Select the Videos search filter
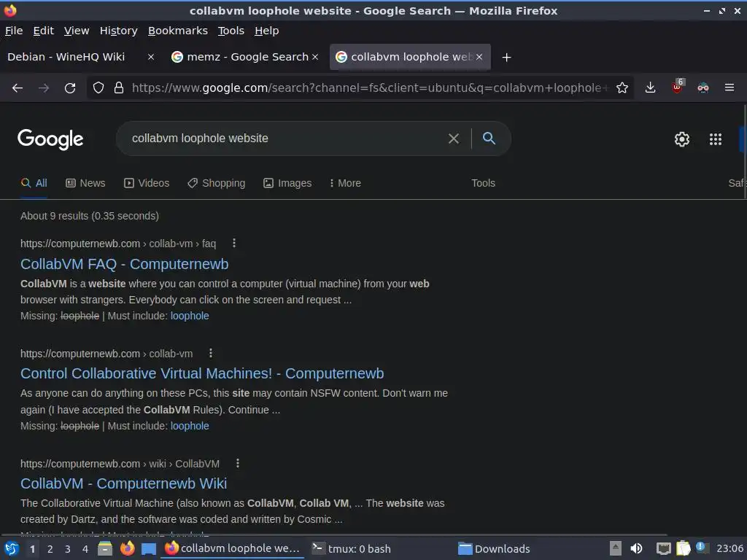This screenshot has height=560, width=747. tap(146, 183)
